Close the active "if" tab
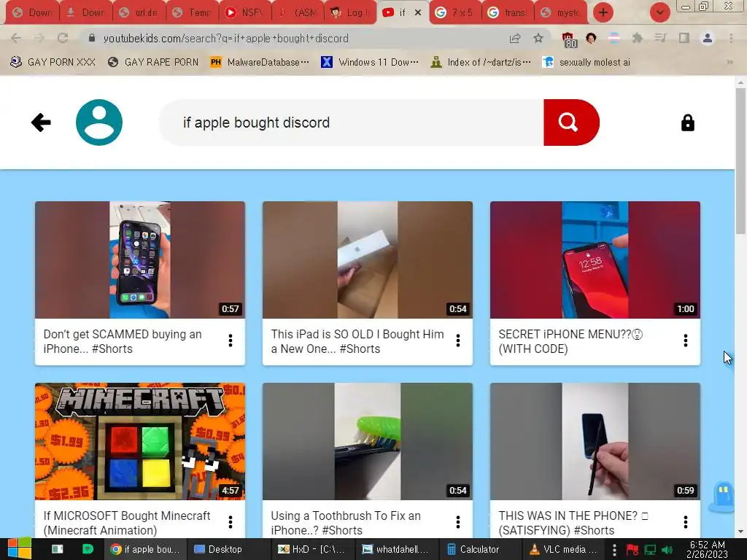 coord(418,12)
